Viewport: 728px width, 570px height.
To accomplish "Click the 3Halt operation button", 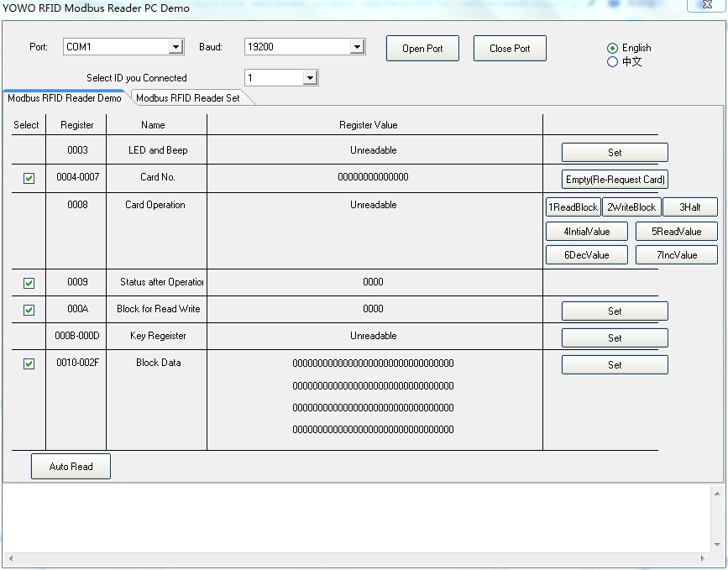I will click(689, 207).
